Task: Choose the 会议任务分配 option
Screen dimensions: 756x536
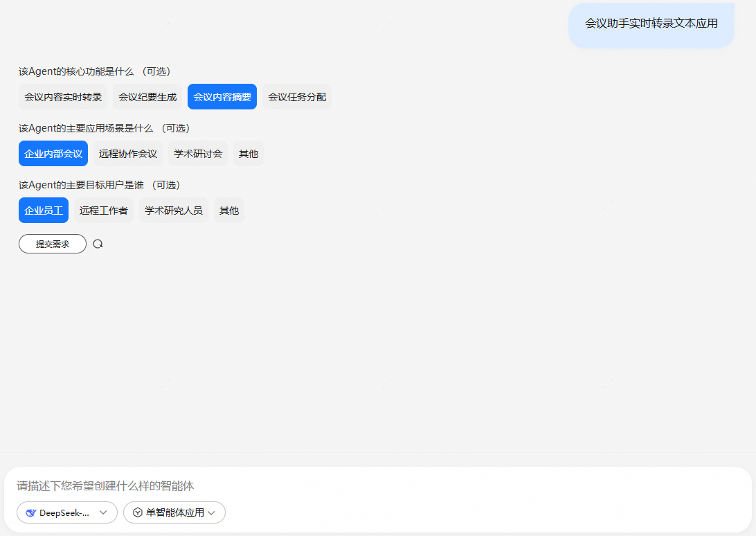Action: [297, 97]
